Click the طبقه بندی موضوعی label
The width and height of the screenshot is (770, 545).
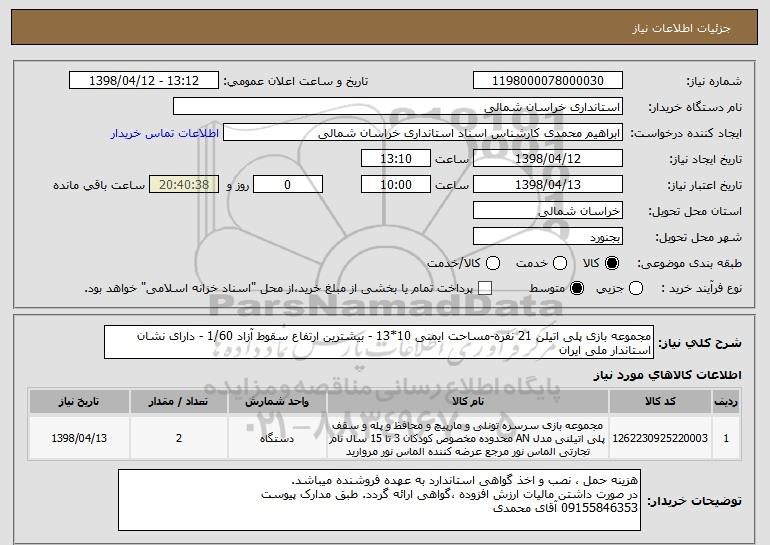pyautogui.click(x=689, y=263)
